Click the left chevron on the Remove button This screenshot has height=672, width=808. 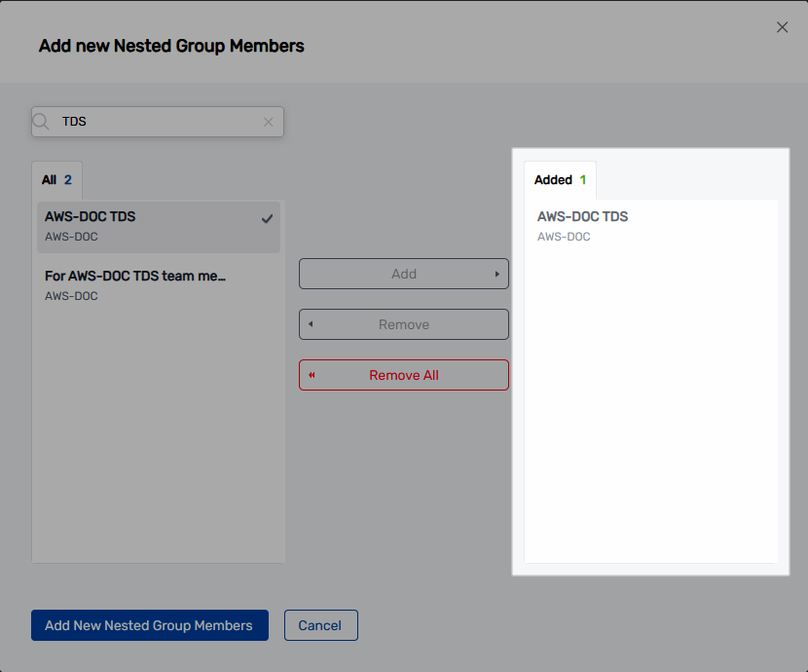coord(312,323)
